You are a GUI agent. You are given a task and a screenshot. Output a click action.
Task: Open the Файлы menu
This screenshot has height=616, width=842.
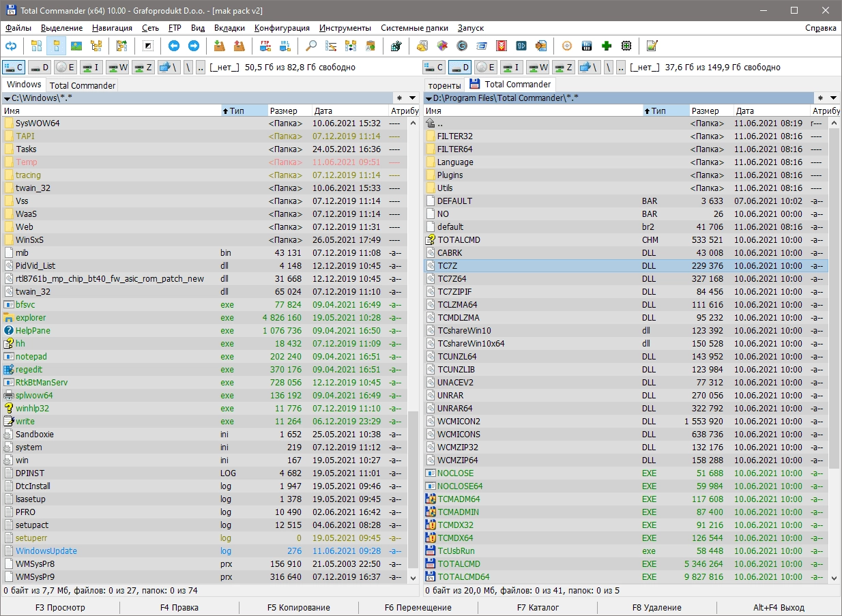(x=18, y=28)
